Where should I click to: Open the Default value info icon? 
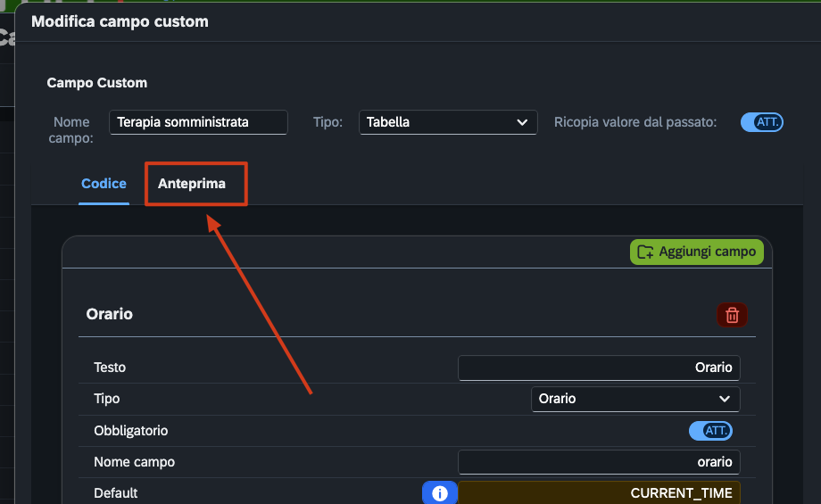click(439, 493)
